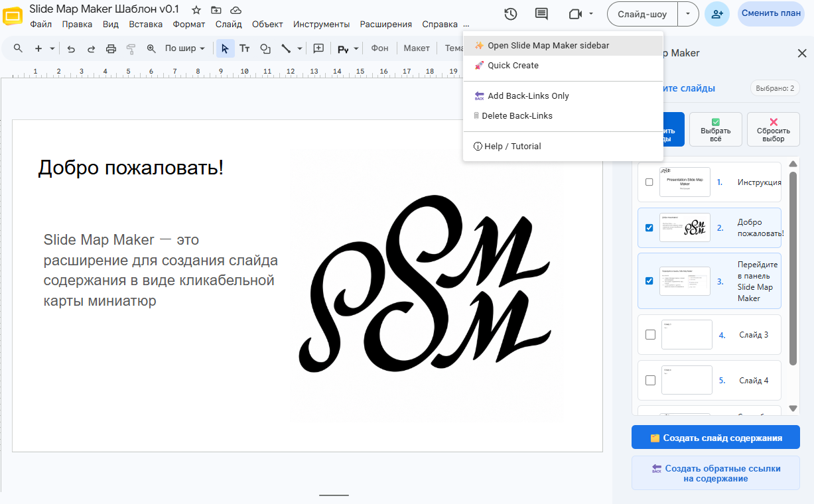The height and width of the screenshot is (504, 814).
Task: Open the Слайд menu
Action: point(229,25)
